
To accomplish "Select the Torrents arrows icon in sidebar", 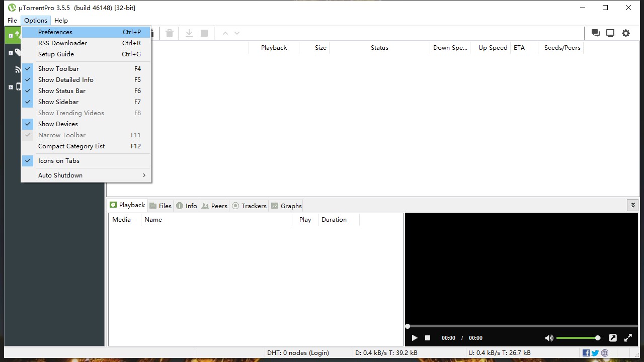I will pos(17,35).
